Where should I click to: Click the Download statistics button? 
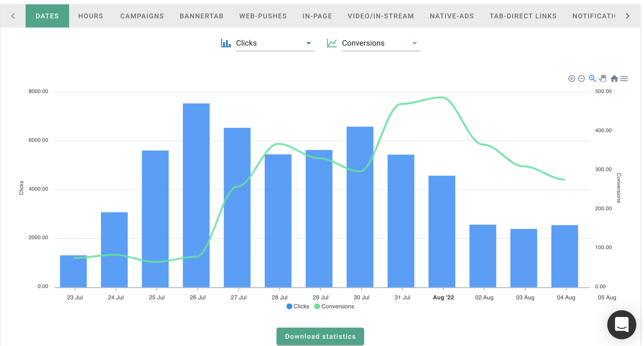[320, 336]
